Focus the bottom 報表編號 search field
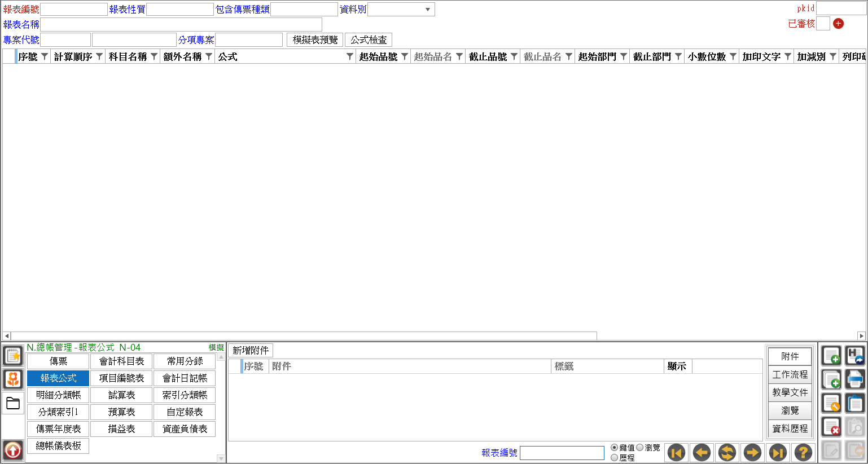 562,453
